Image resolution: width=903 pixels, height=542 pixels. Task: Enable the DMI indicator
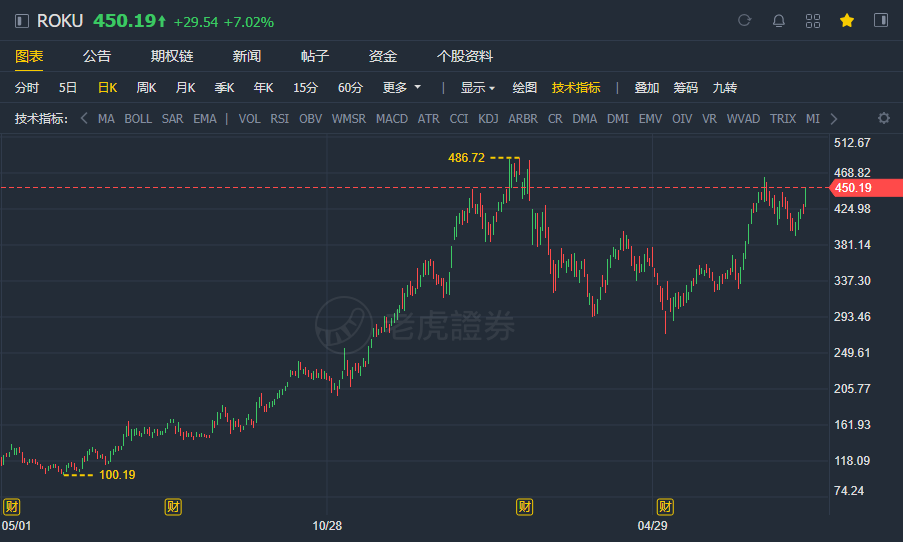(618, 119)
